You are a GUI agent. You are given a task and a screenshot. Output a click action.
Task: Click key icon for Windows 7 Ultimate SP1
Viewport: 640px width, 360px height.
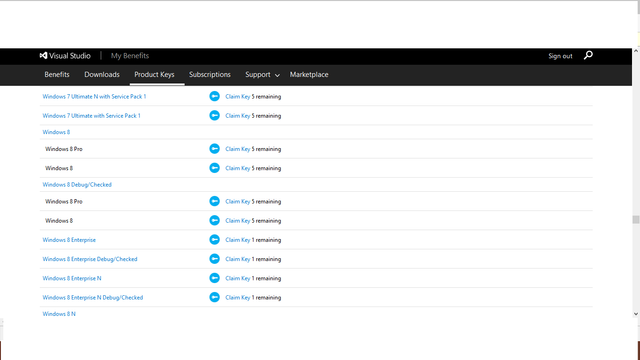[214, 116]
